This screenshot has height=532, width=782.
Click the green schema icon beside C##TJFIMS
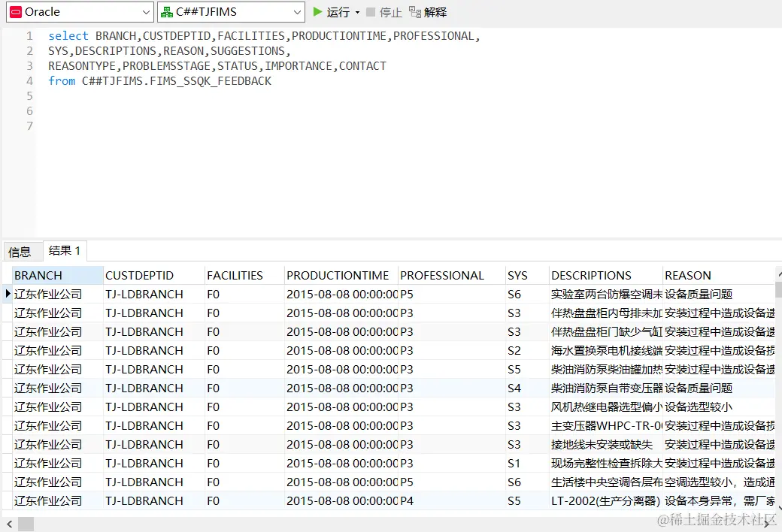[167, 12]
